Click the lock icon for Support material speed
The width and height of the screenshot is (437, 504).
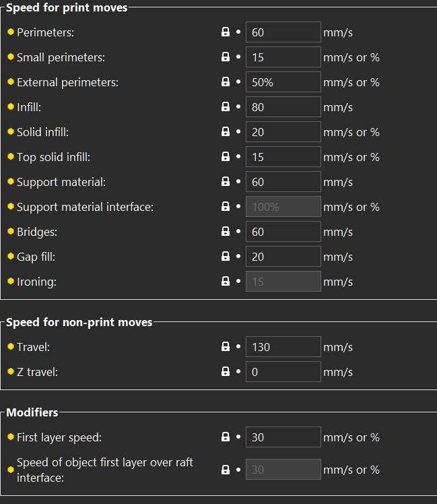click(x=226, y=182)
